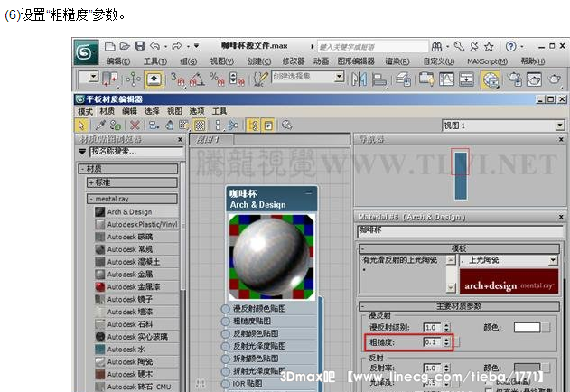The width and height of the screenshot is (570, 392).
Task: Toggle Spinner Snap on main toolbar
Action: pyautogui.click(x=237, y=79)
